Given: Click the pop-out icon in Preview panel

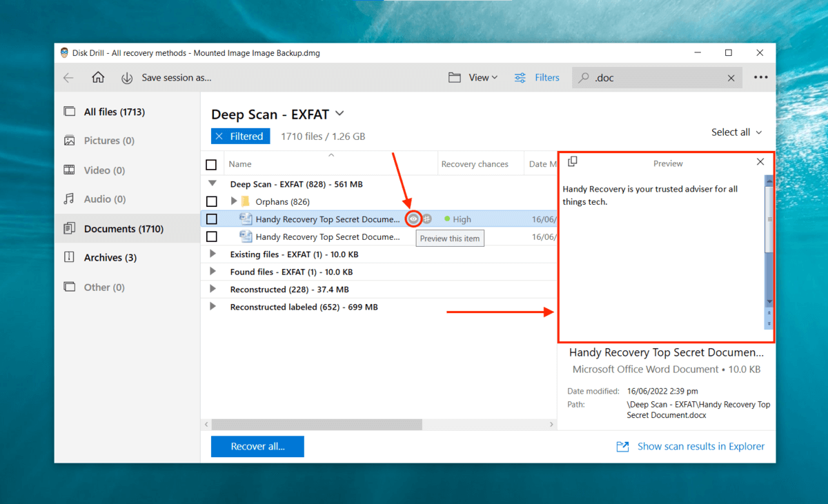Looking at the screenshot, I should pos(572,161).
